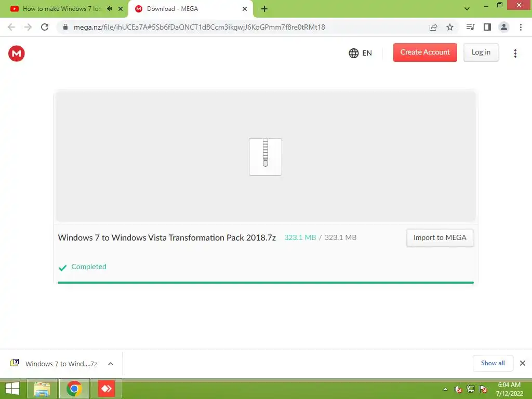This screenshot has width=532, height=399.
Task: Click the file name Windows 7 to Windows Vista Transformation Pack
Action: coord(167,237)
